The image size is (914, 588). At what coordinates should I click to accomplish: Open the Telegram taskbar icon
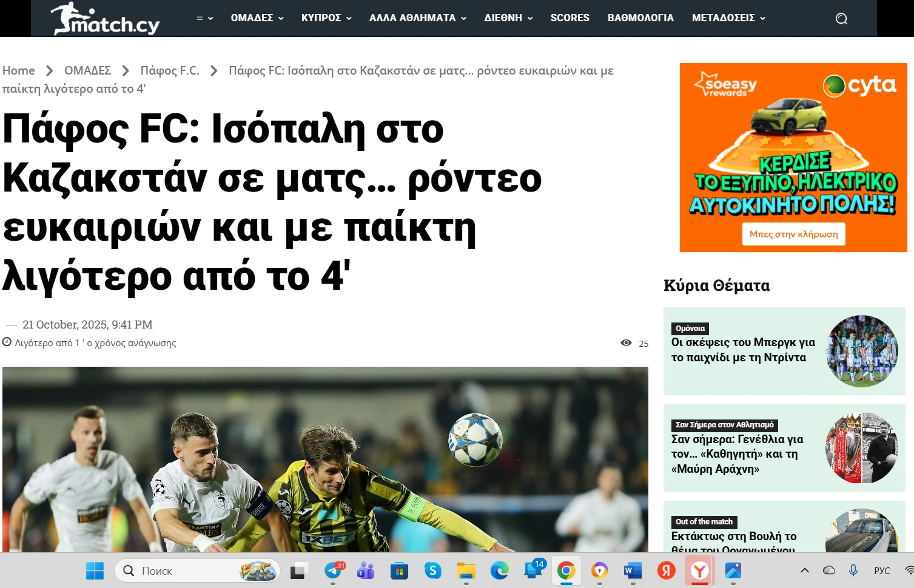click(333, 570)
